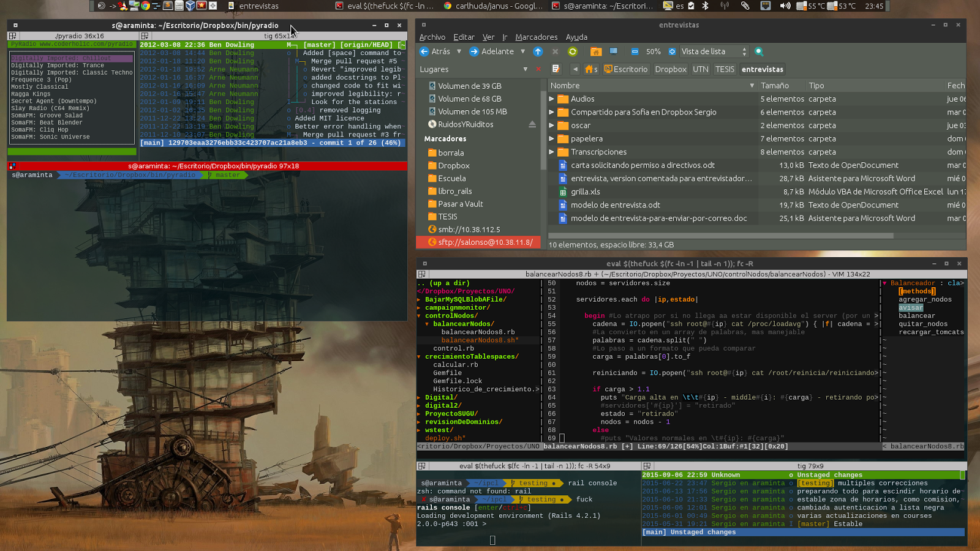Open the borrala bookmark

coord(451,153)
